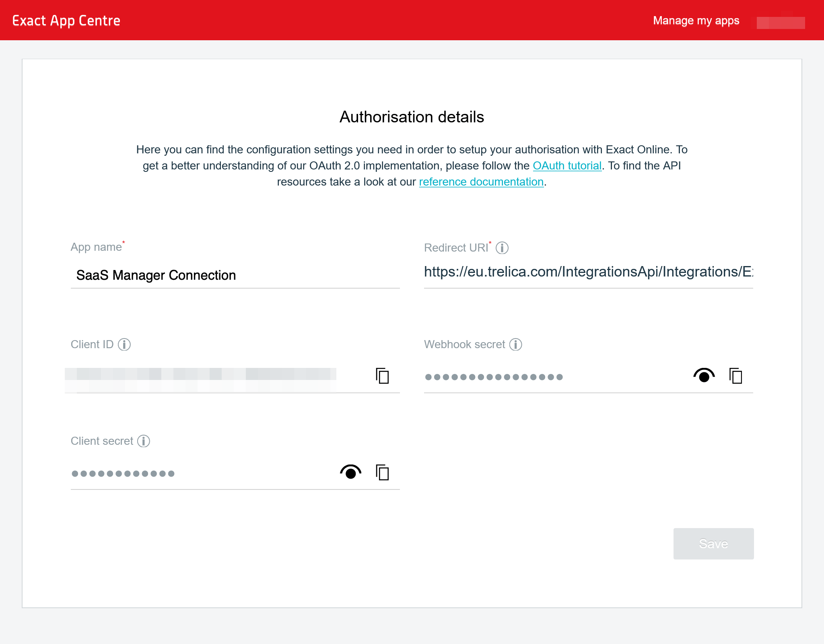Open the Webhook secret info icon

(x=516, y=345)
